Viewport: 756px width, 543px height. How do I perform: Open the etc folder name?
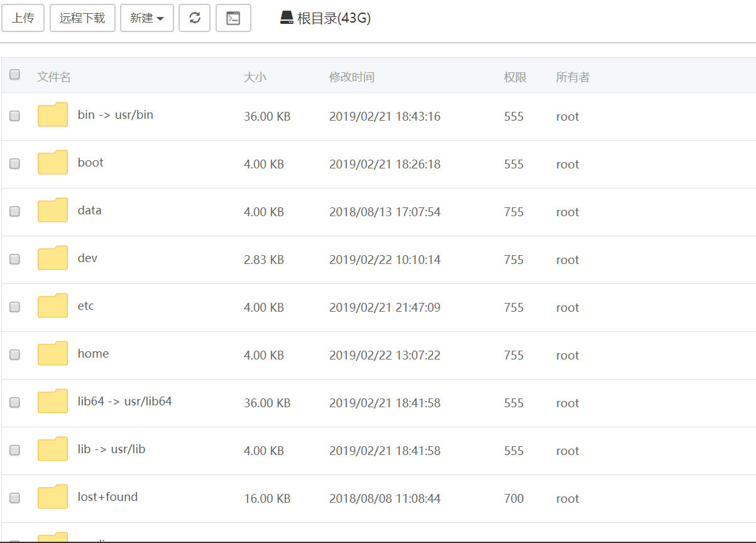click(86, 305)
